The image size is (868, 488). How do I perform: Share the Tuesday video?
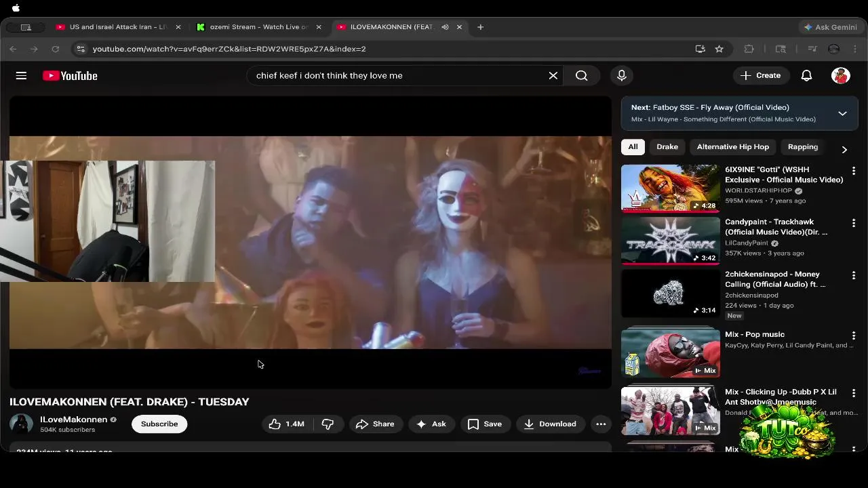point(375,424)
